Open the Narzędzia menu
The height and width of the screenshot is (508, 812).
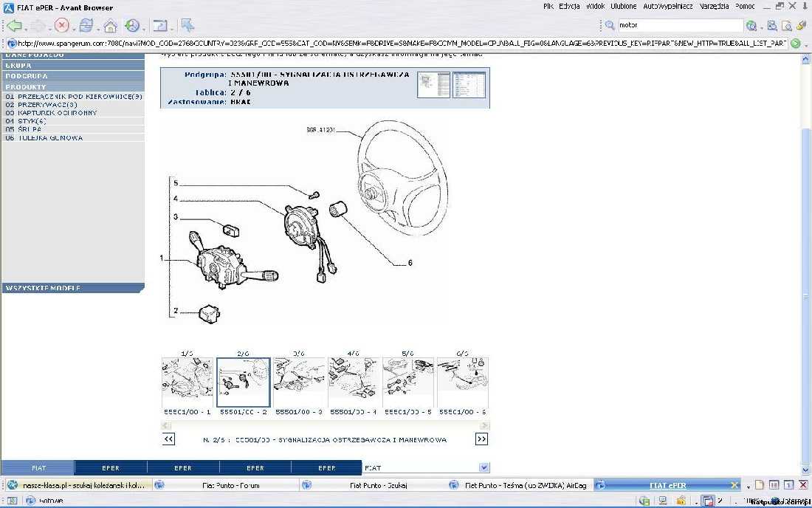click(x=714, y=6)
